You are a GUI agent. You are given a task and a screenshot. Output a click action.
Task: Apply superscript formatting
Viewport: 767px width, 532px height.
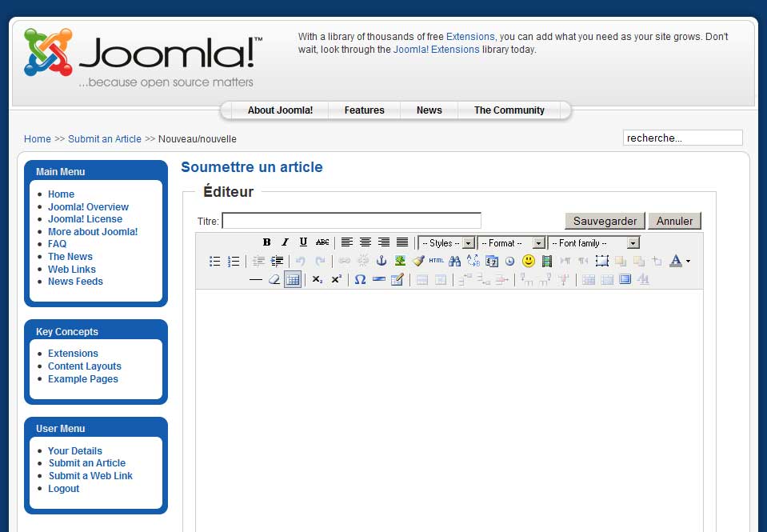[x=337, y=279]
